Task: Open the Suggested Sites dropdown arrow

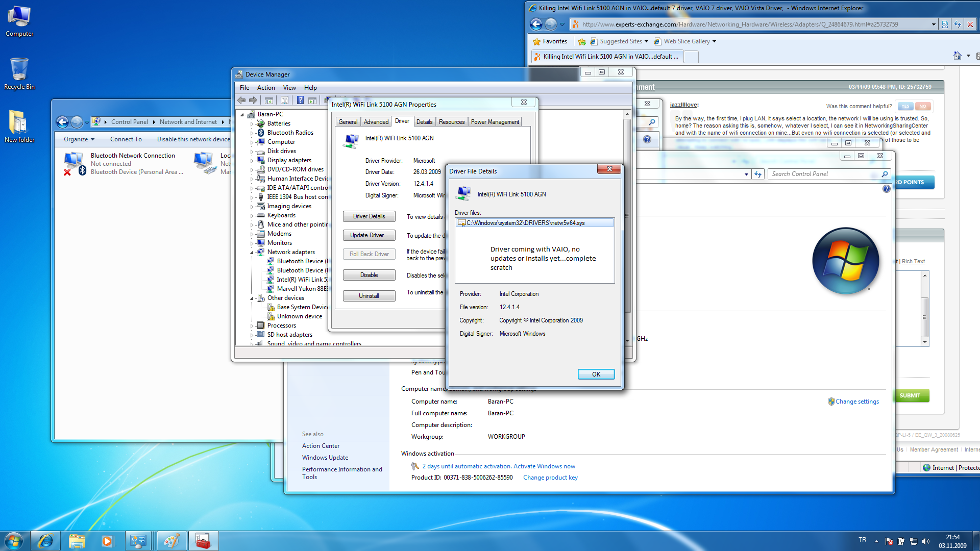Action: pos(646,41)
